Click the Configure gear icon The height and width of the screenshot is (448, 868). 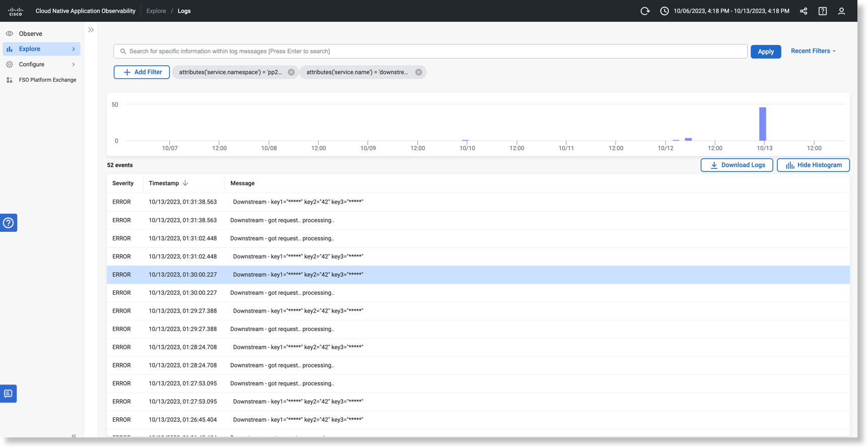(10, 65)
